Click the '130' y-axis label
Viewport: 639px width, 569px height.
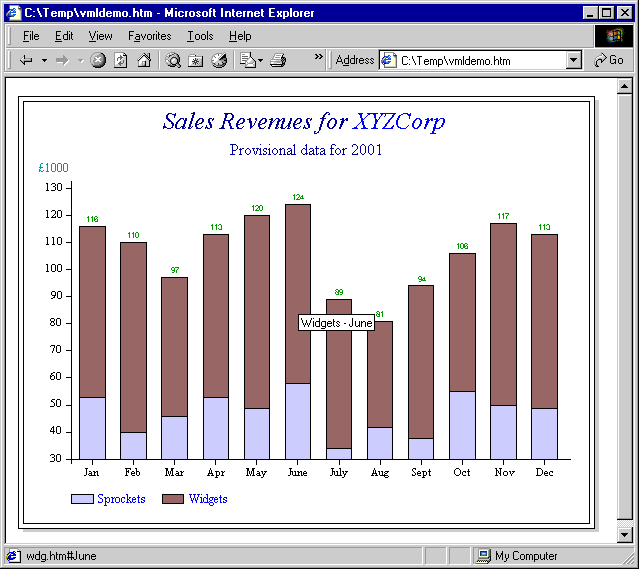coord(53,187)
